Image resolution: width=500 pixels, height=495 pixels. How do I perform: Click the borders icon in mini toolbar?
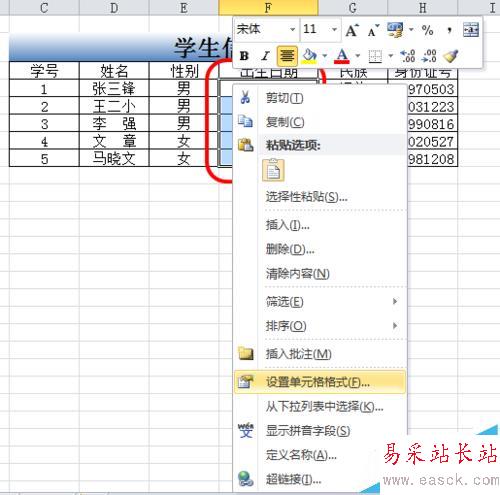click(x=375, y=56)
